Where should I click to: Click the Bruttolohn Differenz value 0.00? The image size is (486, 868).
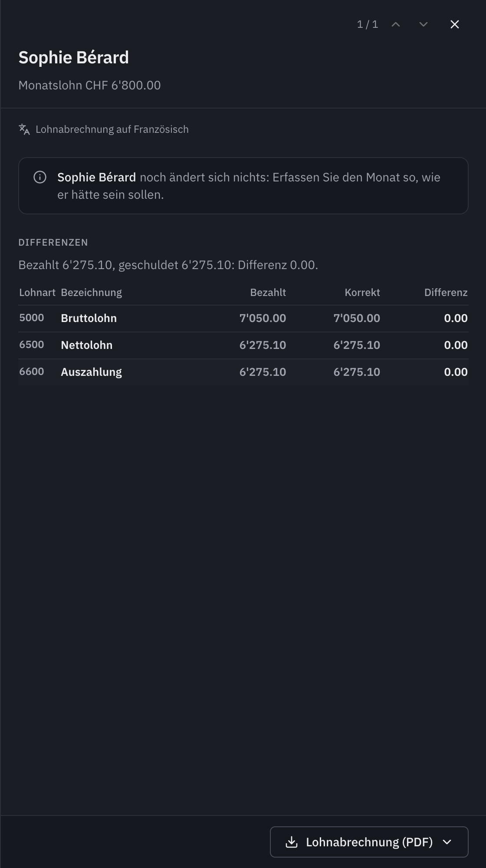(456, 318)
